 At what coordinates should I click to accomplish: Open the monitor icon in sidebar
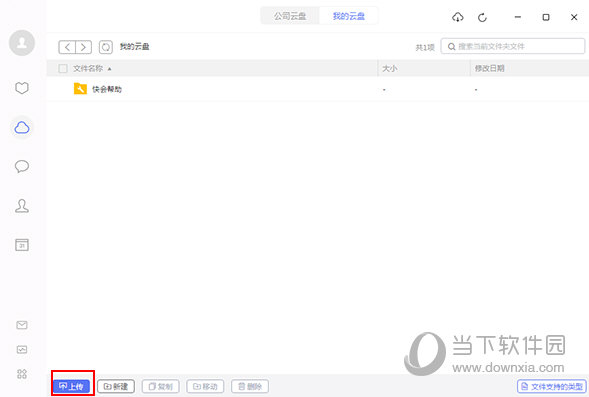click(x=22, y=350)
